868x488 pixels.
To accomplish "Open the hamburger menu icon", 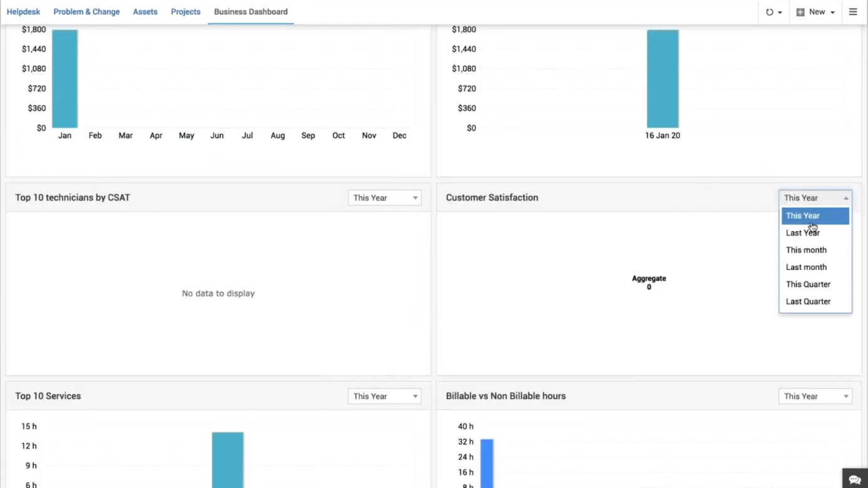I will pos(853,12).
